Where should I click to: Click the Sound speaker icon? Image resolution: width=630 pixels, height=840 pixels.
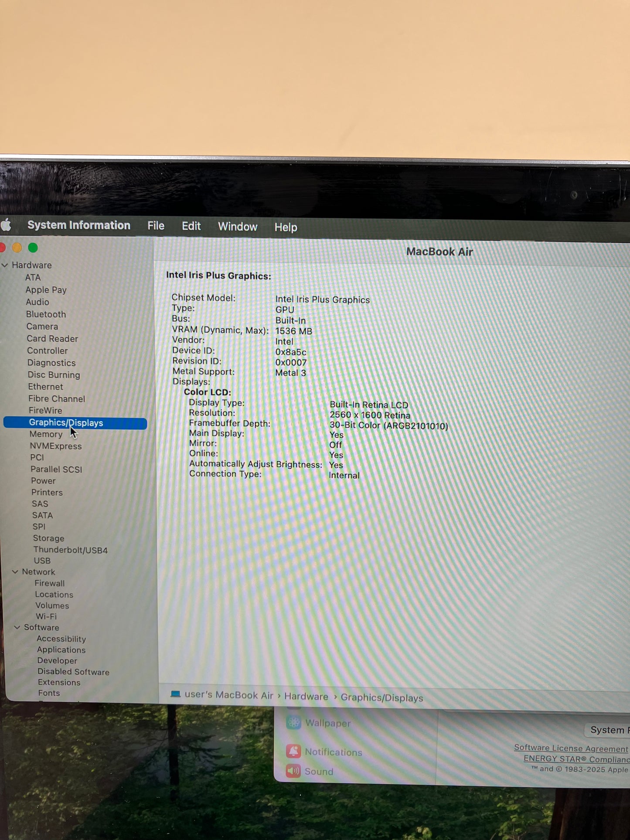293,771
